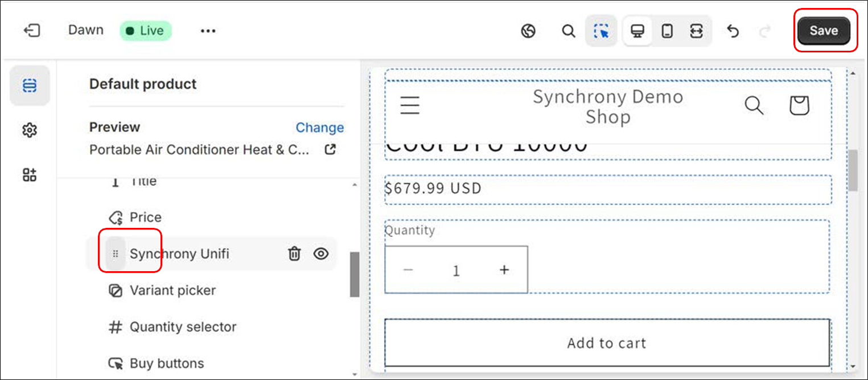Click the globe market selector icon
The height and width of the screenshot is (380, 868).
pyautogui.click(x=528, y=31)
